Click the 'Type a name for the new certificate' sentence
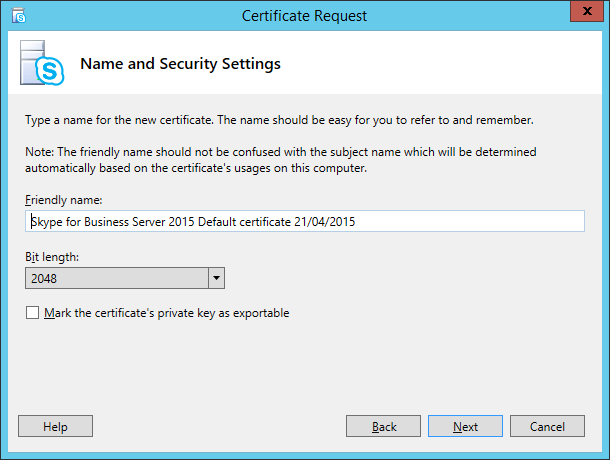Image resolution: width=610 pixels, height=460 pixels. point(279,120)
